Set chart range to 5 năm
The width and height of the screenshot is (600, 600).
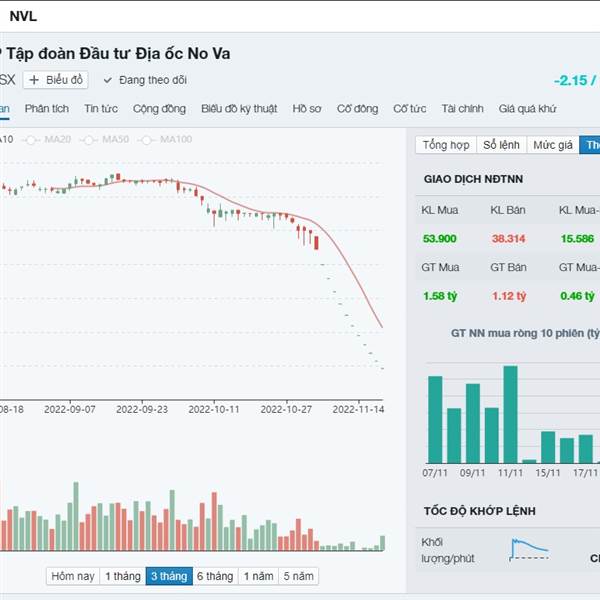pos(298,576)
